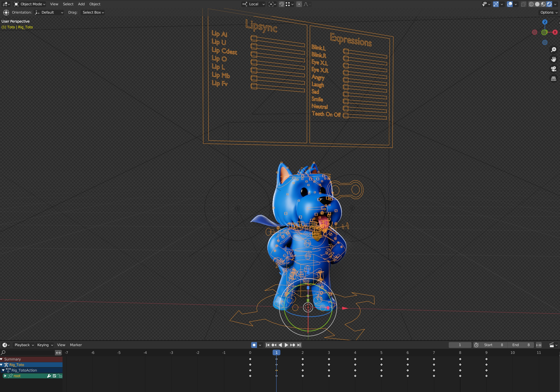Open the Transform Orientation dropdown showing Local
Screen dimensions: 560x392
(x=254, y=4)
